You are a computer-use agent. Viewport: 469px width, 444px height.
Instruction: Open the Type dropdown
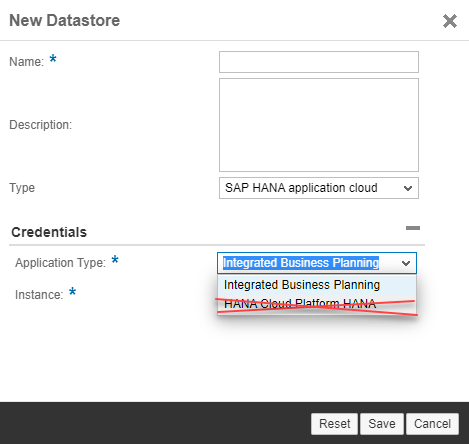point(319,188)
